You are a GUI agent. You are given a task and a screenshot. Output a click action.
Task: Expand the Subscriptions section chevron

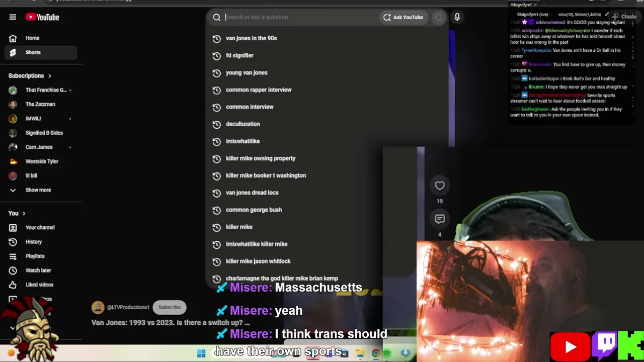point(49,76)
